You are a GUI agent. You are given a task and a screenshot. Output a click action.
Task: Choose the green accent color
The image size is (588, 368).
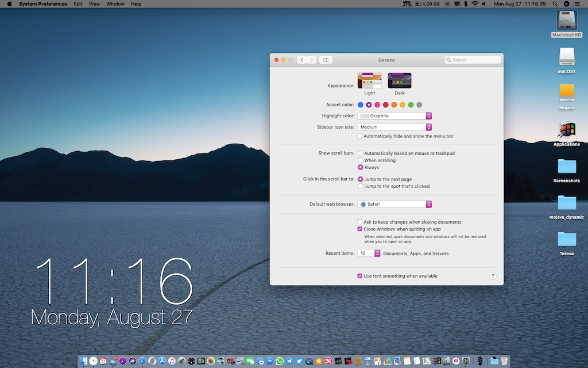(411, 105)
